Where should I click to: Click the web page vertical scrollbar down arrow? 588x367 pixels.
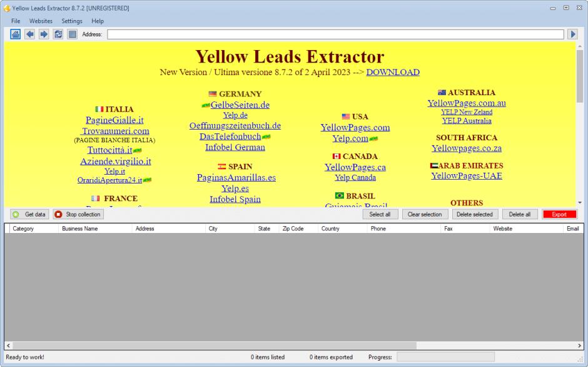click(579, 202)
